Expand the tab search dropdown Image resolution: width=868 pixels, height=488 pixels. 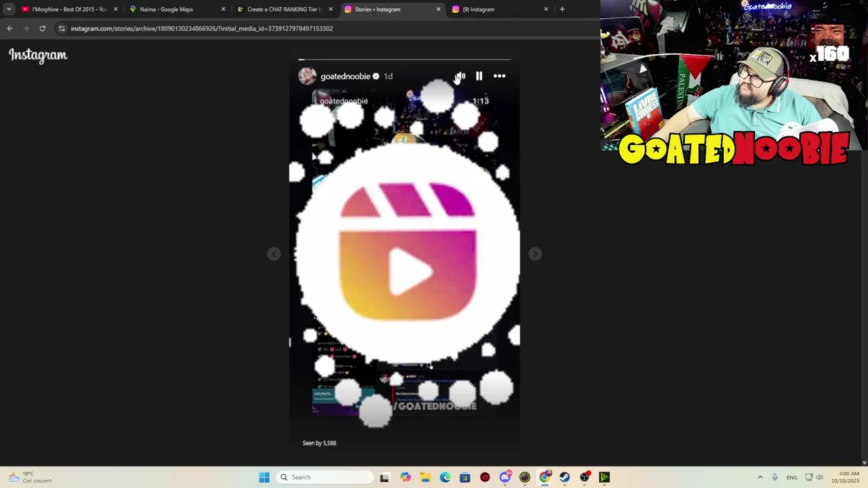coord(9,9)
